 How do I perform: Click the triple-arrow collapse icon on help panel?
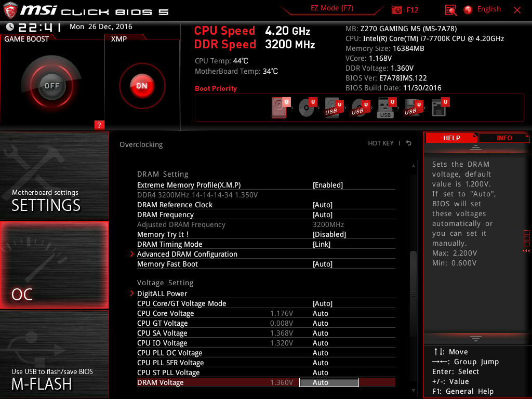526,251
